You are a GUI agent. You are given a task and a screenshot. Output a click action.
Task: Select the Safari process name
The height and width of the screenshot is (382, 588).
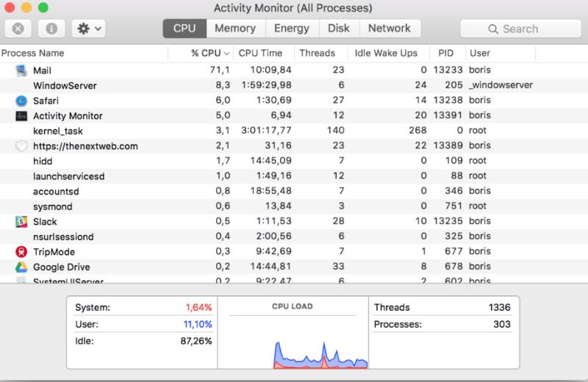46,101
